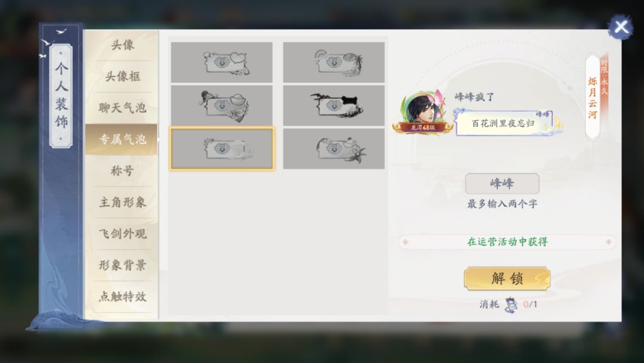Click the player avatar portrait of 峰峰疯了
Image resolution: width=644 pixels, height=363 pixels.
(421, 111)
